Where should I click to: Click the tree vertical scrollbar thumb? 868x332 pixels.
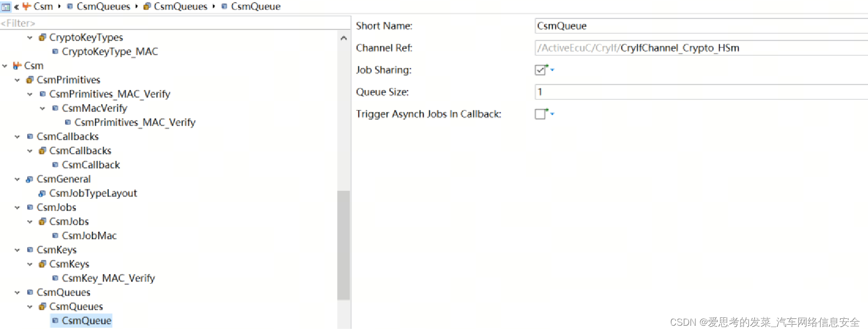[343, 245]
